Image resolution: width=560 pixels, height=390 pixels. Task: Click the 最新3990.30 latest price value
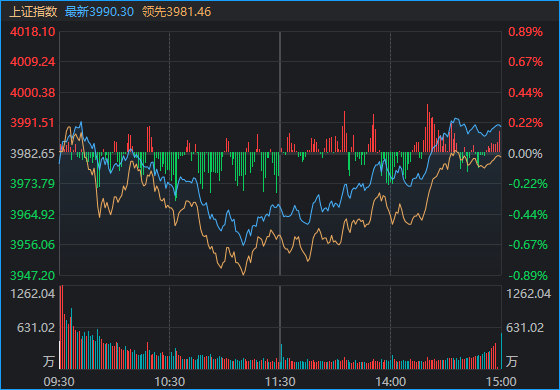[99, 12]
